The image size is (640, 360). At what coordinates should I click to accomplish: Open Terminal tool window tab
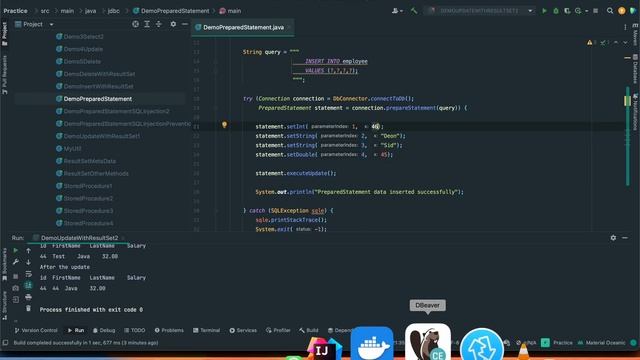[x=207, y=330]
